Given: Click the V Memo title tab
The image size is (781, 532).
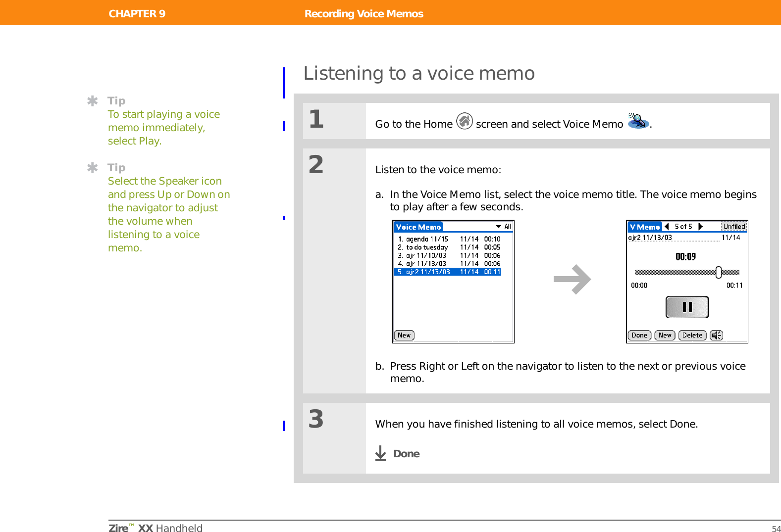Looking at the screenshot, I should tap(645, 227).
